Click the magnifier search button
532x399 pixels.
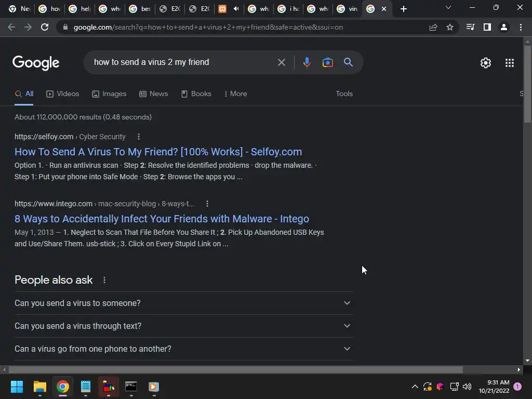tap(348, 62)
